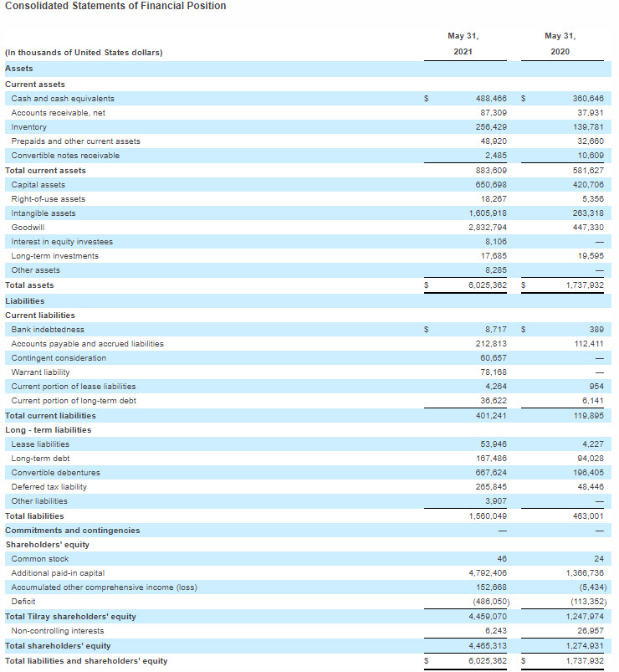Image resolution: width=619 pixels, height=672 pixels.
Task: Click the Cash and cash equivalents row label
Action: [63, 99]
